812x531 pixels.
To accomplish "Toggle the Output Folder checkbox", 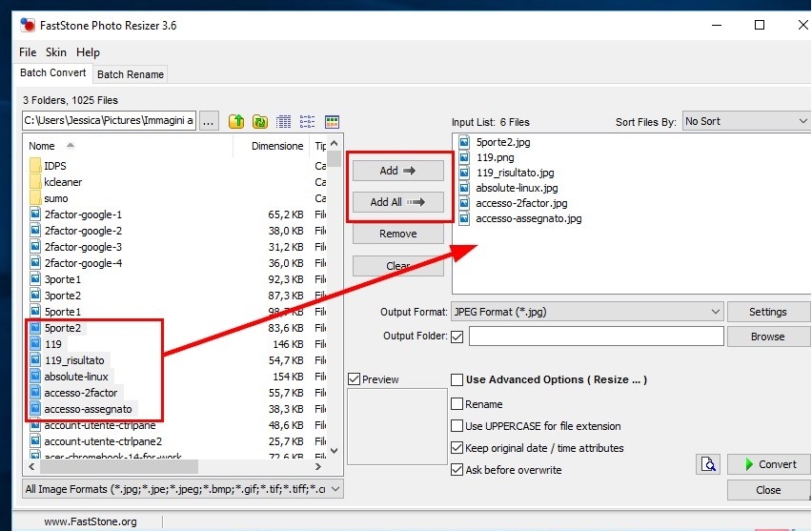I will click(457, 337).
